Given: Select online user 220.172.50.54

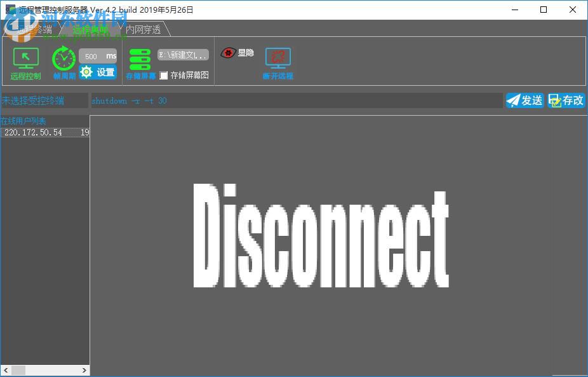Looking at the screenshot, I should (x=45, y=132).
